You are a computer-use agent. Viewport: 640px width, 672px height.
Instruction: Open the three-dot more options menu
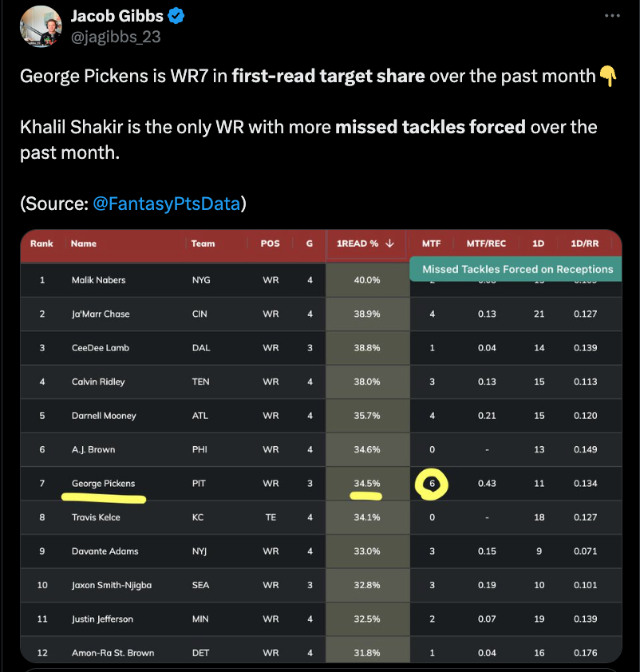(612, 16)
